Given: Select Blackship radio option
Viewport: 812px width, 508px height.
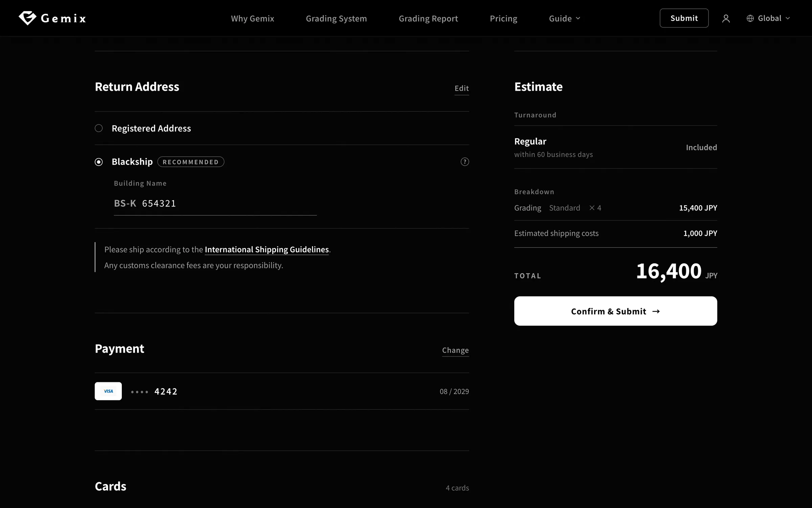Looking at the screenshot, I should (x=98, y=162).
